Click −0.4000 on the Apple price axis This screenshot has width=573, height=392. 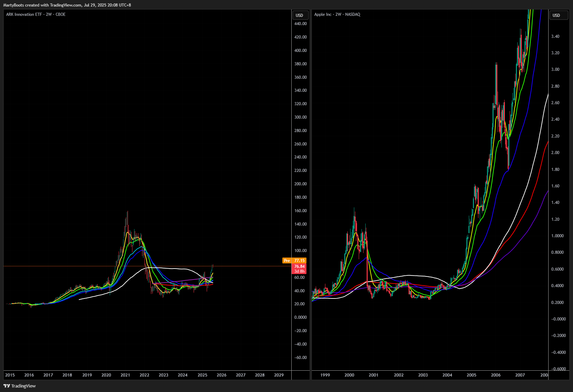click(x=559, y=352)
